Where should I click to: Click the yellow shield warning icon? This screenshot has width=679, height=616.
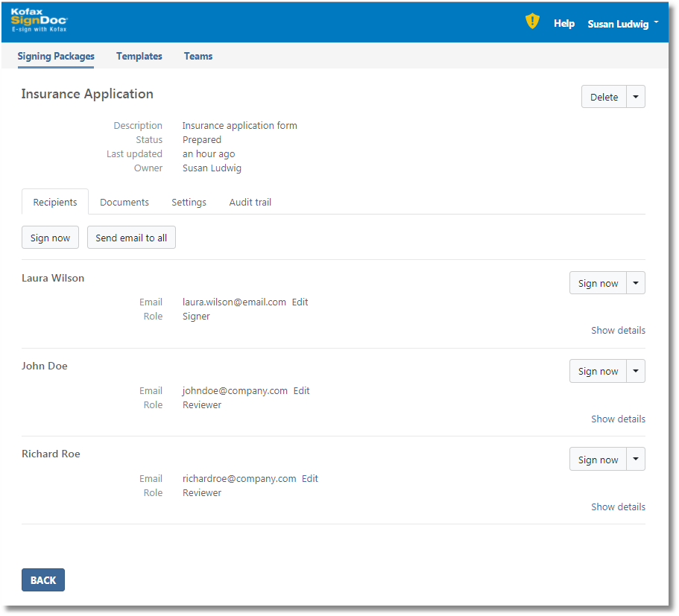531,22
